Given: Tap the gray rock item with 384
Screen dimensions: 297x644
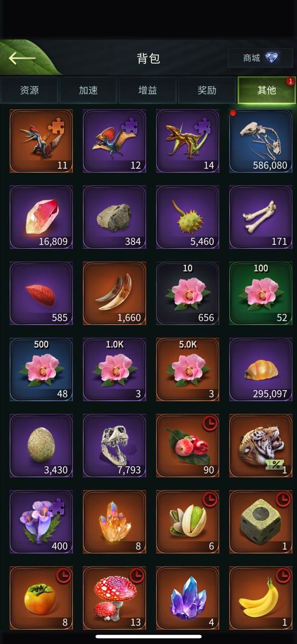Looking at the screenshot, I should (x=115, y=217).
